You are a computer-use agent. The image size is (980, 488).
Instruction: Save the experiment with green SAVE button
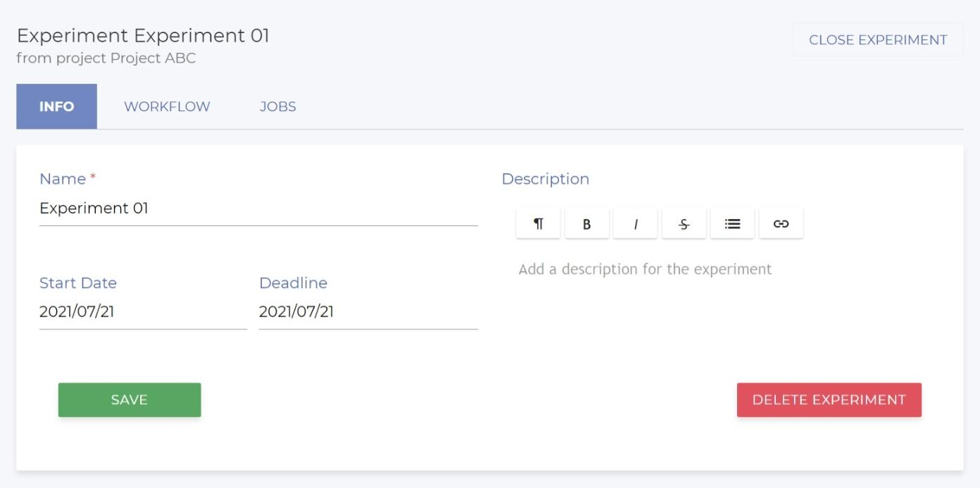pyautogui.click(x=130, y=400)
